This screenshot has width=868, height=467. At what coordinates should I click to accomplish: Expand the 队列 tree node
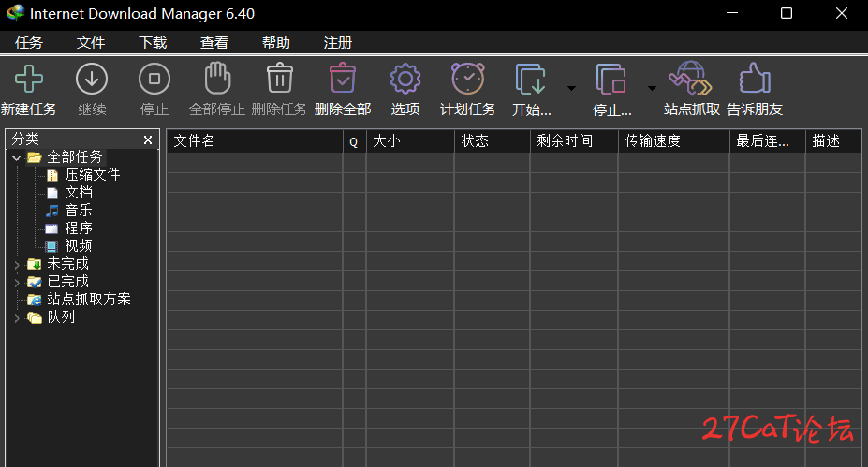pos(16,317)
